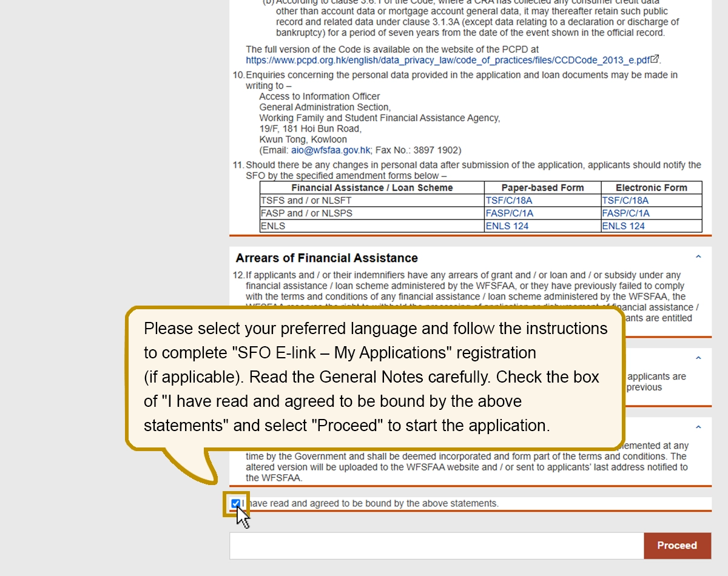Open paper-based form FASP/C/1A

pyautogui.click(x=509, y=213)
